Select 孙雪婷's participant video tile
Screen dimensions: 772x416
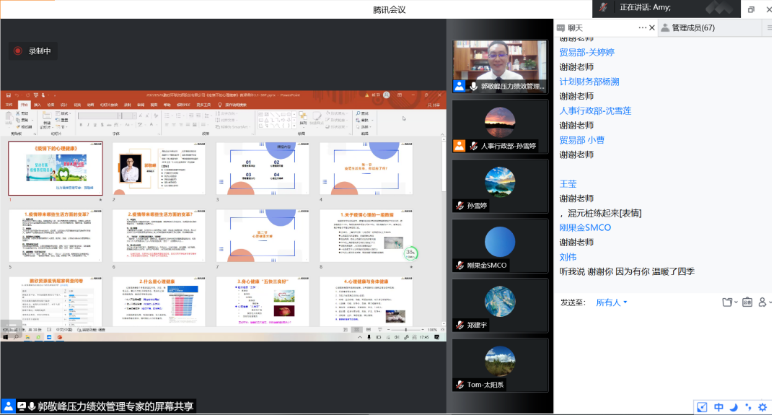[x=499, y=187]
